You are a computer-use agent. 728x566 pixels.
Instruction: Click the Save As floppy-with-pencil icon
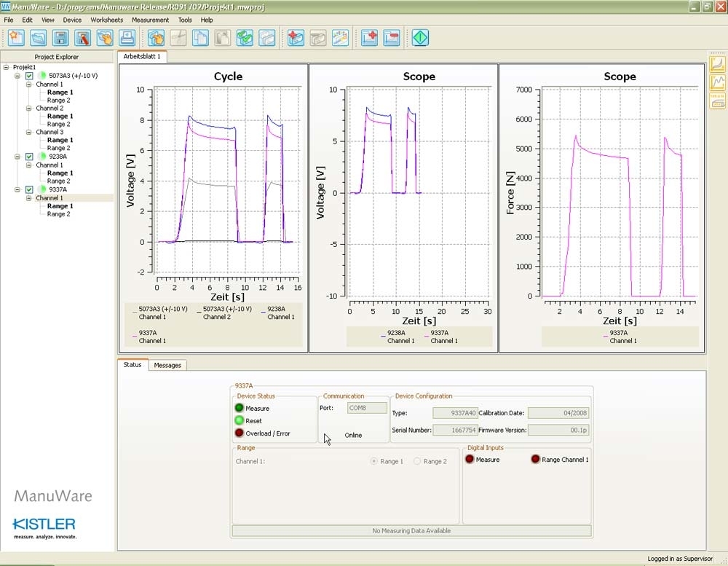pos(83,38)
